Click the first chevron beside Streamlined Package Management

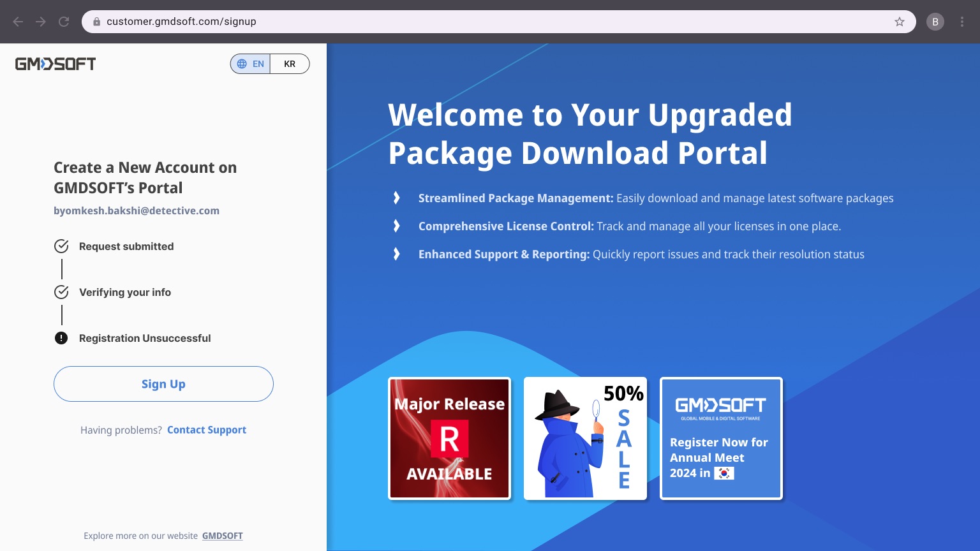[397, 198]
